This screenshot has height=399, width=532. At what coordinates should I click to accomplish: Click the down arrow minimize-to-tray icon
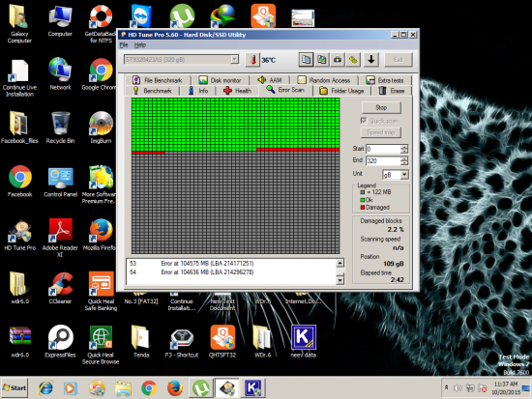tap(371, 60)
